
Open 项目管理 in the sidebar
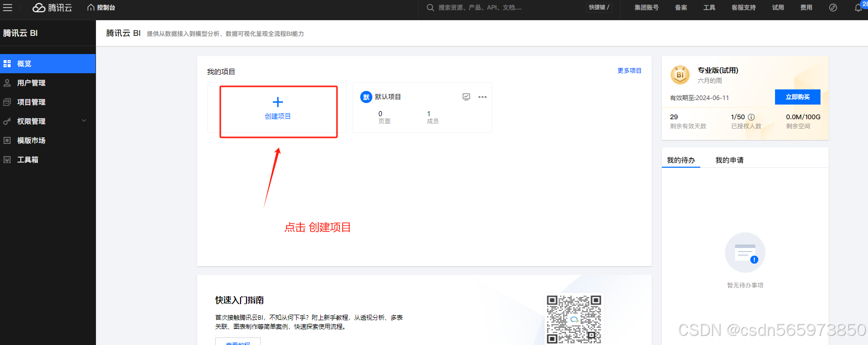click(x=47, y=102)
